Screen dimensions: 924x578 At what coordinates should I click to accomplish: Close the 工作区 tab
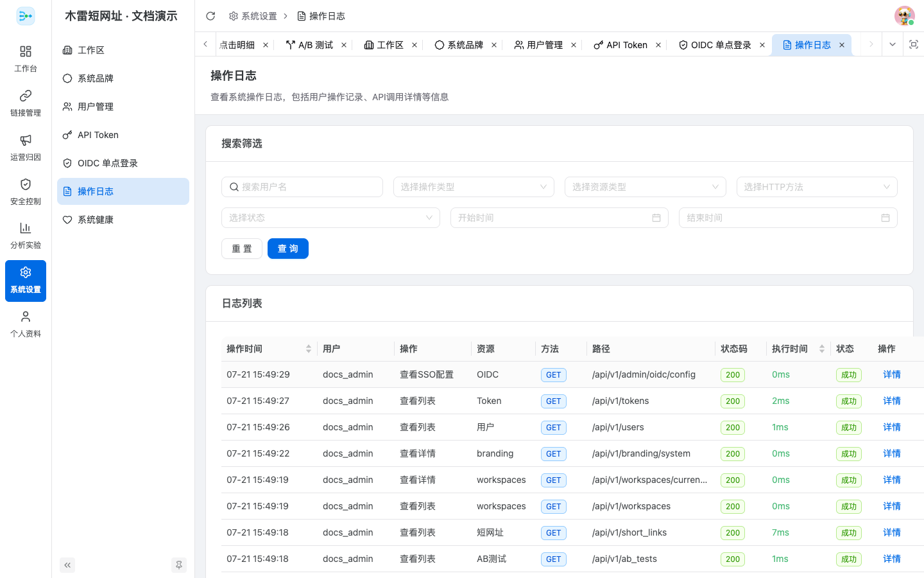pyautogui.click(x=415, y=45)
